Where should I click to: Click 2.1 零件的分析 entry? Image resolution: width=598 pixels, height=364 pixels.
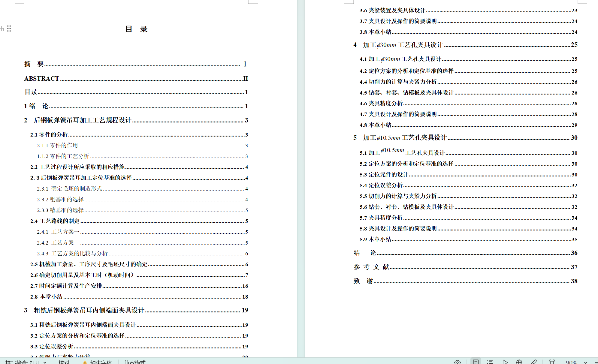point(139,134)
